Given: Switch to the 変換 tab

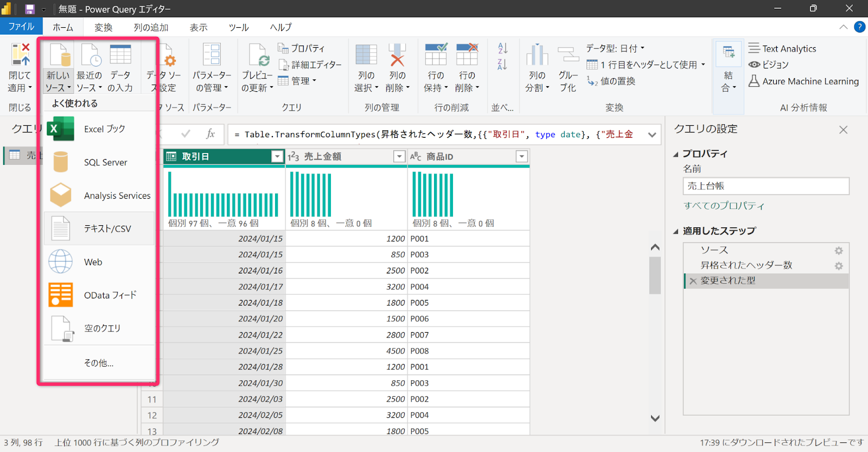Looking at the screenshot, I should click(x=103, y=27).
